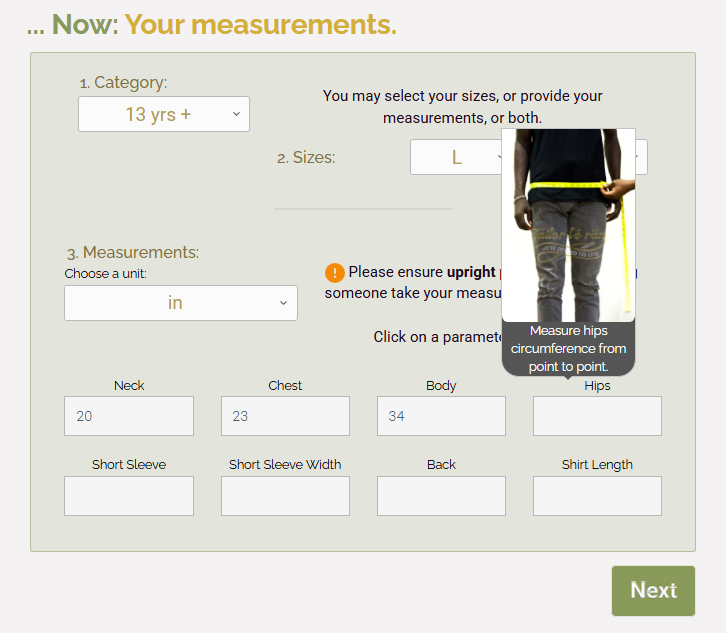Click the Shirt Length input field
This screenshot has height=633, width=726.
click(597, 496)
